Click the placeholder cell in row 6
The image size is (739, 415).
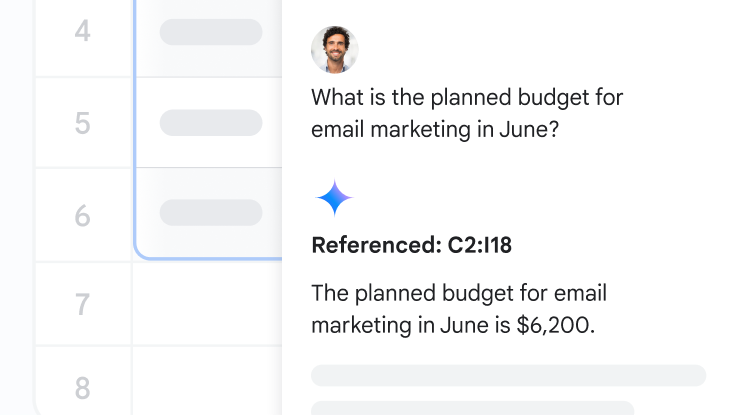coord(209,213)
